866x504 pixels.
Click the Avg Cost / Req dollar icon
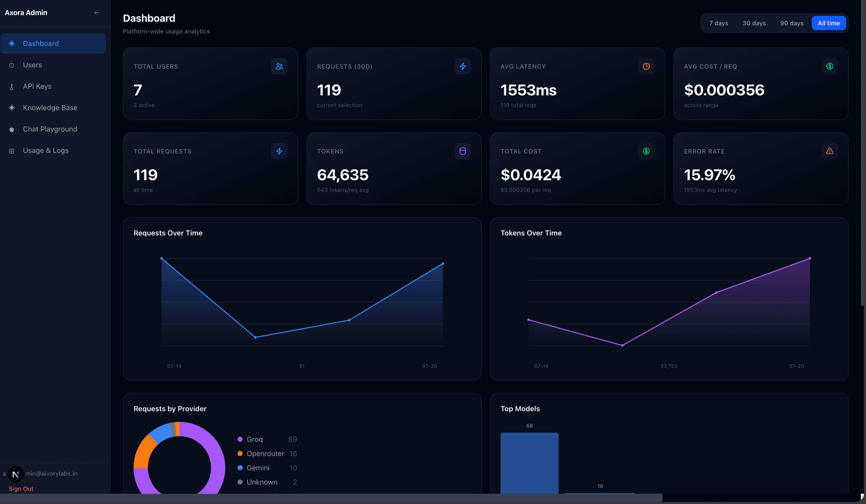[830, 66]
